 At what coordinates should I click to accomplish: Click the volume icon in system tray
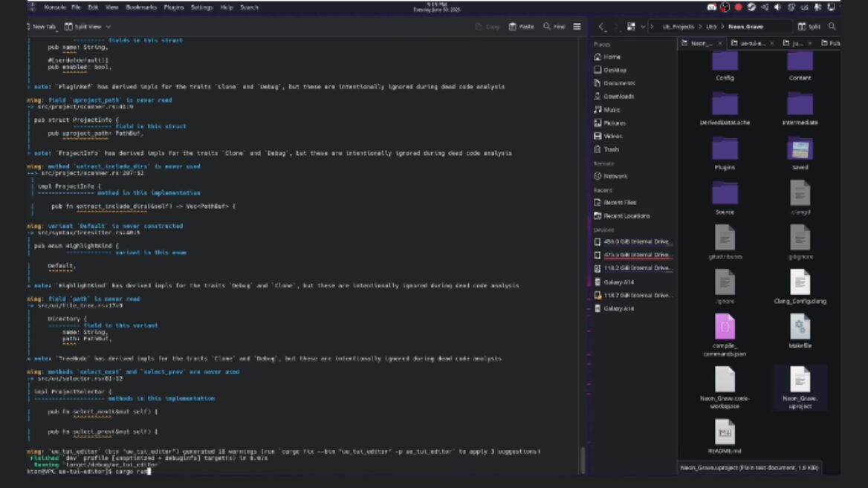[778, 7]
